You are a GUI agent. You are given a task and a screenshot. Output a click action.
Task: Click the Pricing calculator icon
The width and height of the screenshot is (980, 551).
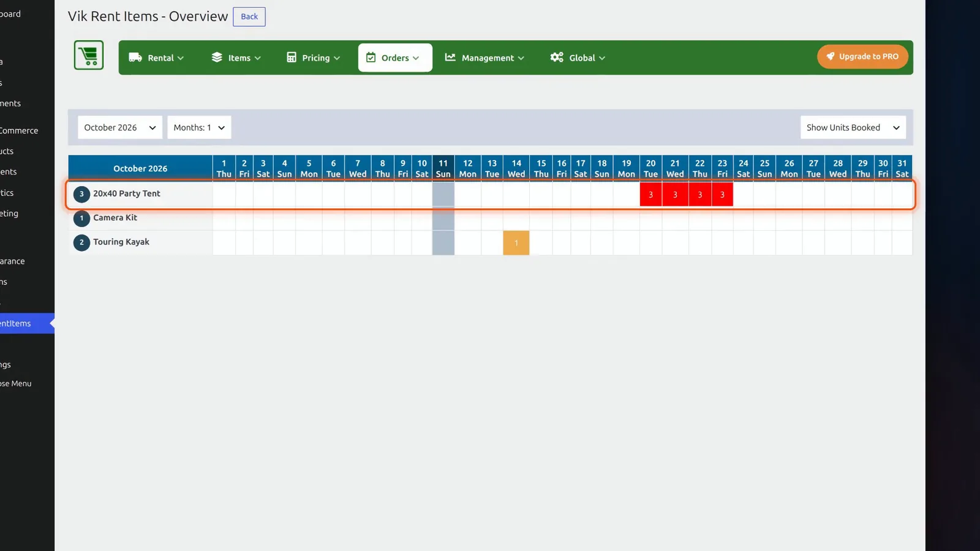pos(292,58)
